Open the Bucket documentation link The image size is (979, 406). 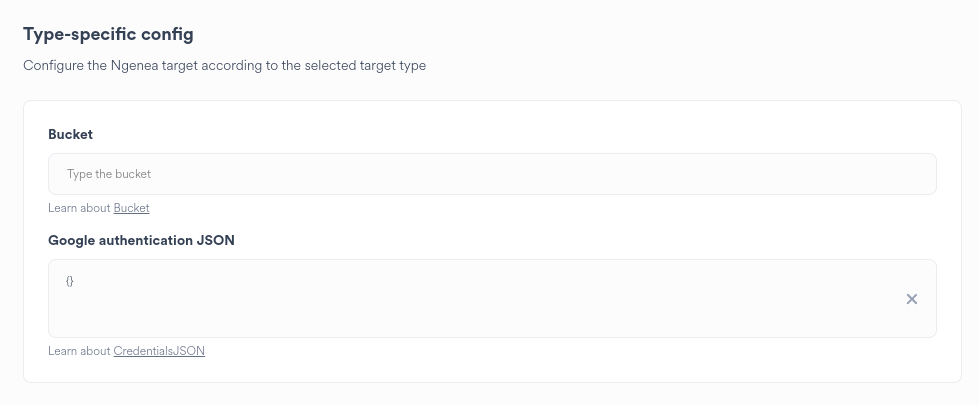point(131,208)
